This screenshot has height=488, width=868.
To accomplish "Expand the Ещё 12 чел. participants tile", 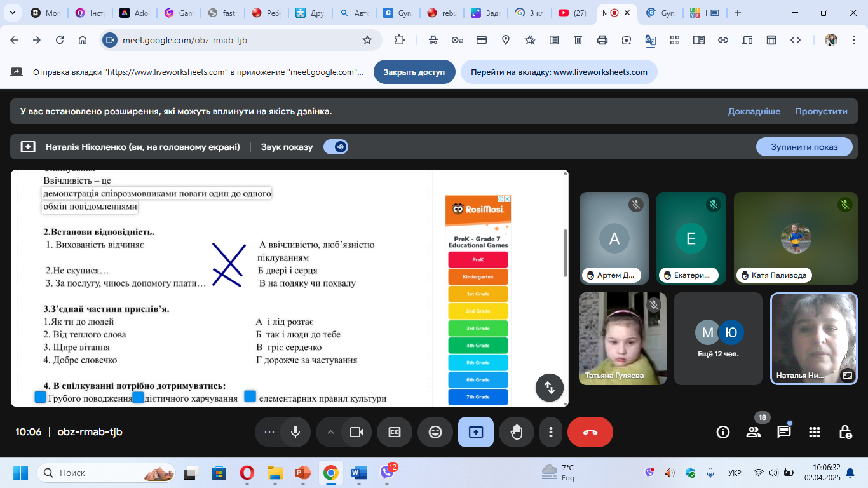I will tap(718, 338).
